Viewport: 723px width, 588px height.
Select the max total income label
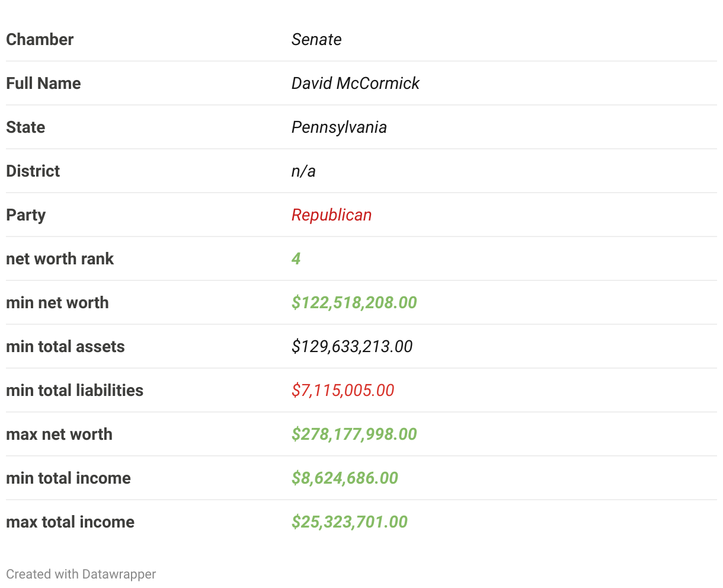pyautogui.click(x=71, y=522)
